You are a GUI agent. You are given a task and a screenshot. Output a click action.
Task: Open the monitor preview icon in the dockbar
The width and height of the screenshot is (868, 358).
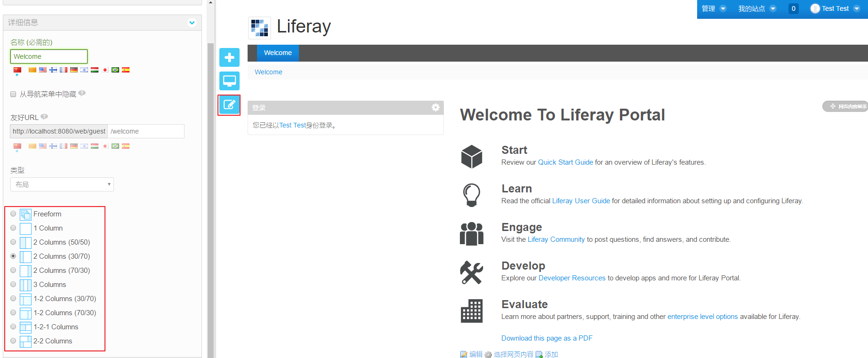coord(229,81)
